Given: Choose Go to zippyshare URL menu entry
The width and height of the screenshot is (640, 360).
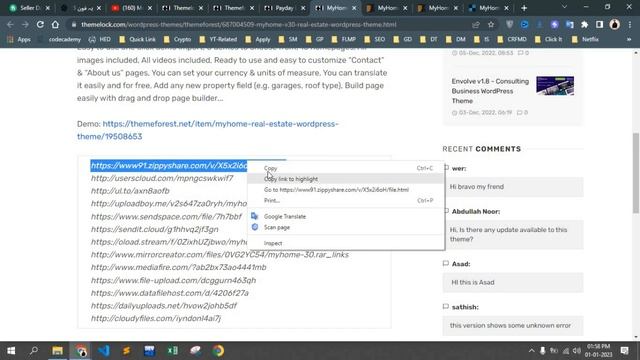Looking at the screenshot, I should coord(346,190).
